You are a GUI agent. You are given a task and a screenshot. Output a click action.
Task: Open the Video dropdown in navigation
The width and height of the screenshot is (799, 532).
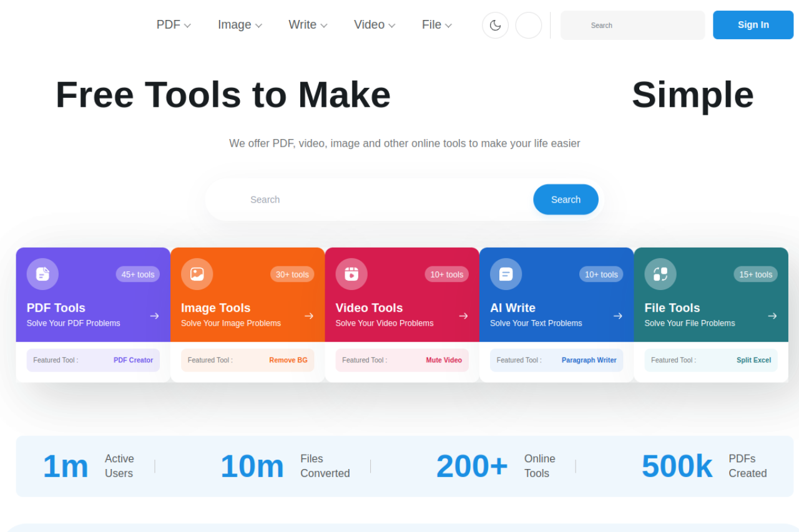pos(375,25)
